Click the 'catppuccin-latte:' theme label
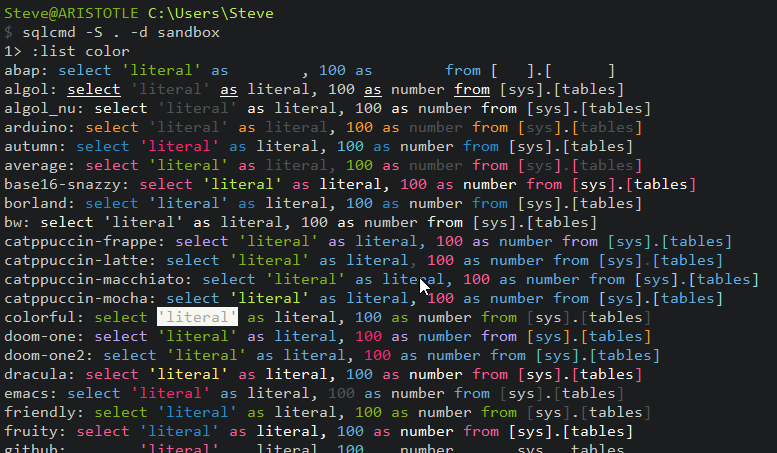The height and width of the screenshot is (453, 777). (80, 260)
